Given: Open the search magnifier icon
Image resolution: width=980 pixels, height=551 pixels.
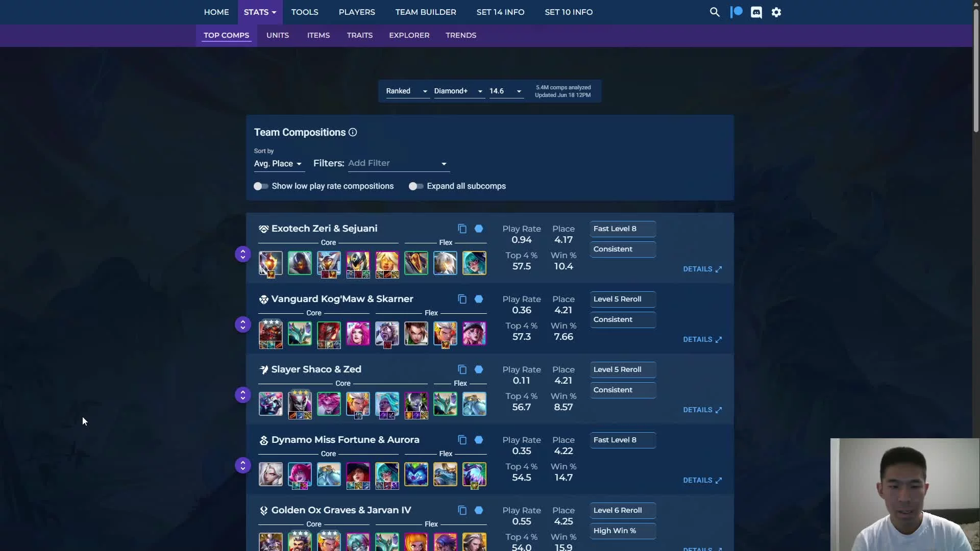Looking at the screenshot, I should (715, 12).
